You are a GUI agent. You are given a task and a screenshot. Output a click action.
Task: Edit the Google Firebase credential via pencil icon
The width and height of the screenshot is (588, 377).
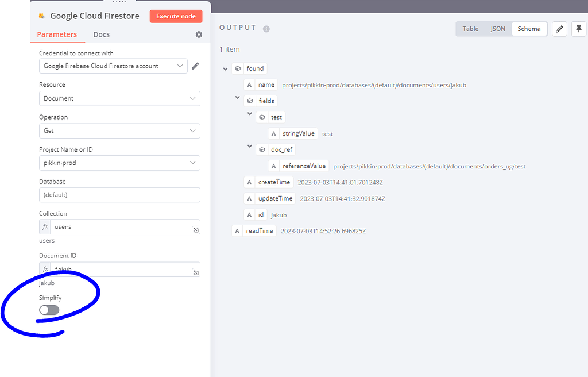click(196, 66)
